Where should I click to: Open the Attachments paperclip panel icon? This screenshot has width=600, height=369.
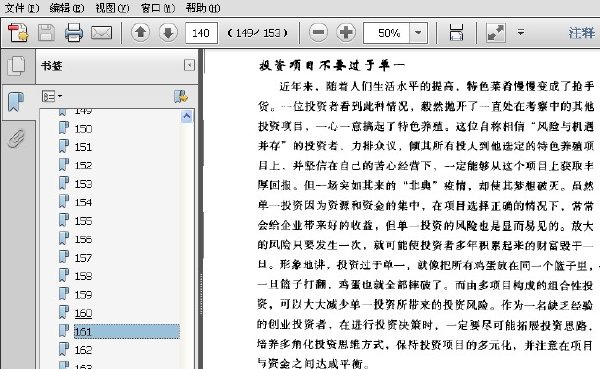coord(16,139)
